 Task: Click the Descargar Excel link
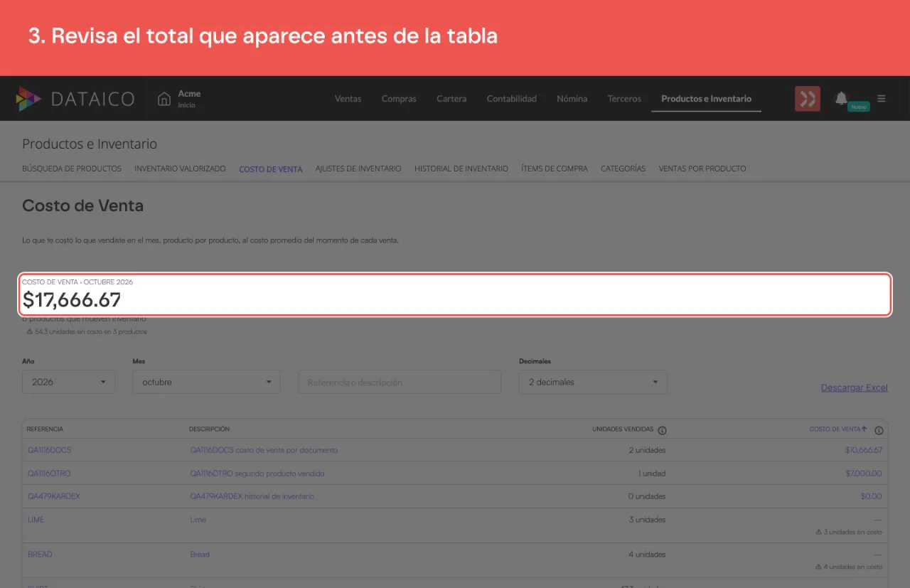[x=855, y=387]
